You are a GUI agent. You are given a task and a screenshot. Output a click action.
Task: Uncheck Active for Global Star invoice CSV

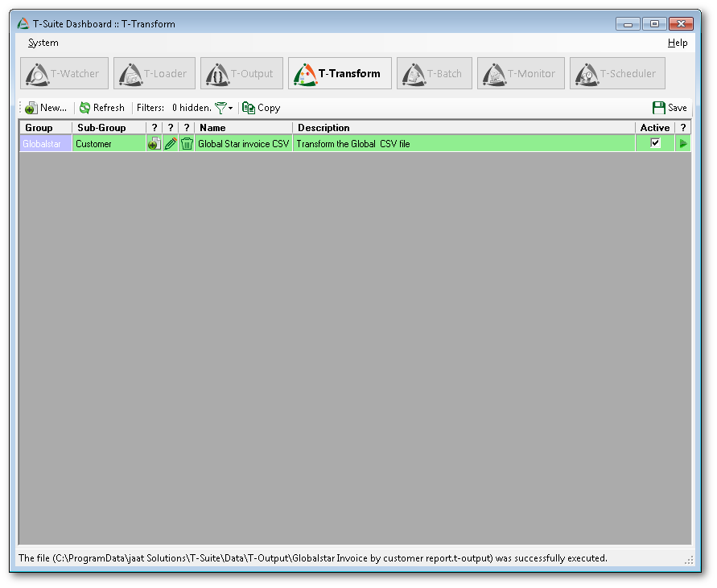point(655,143)
